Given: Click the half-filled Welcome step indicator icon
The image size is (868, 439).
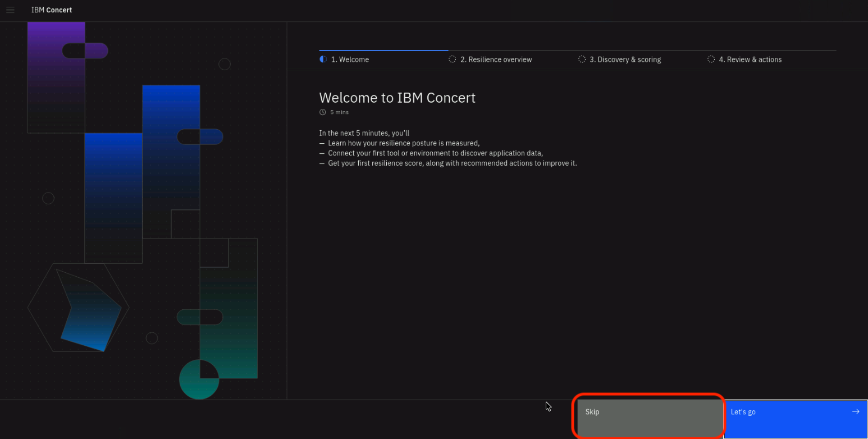Looking at the screenshot, I should click(x=323, y=59).
